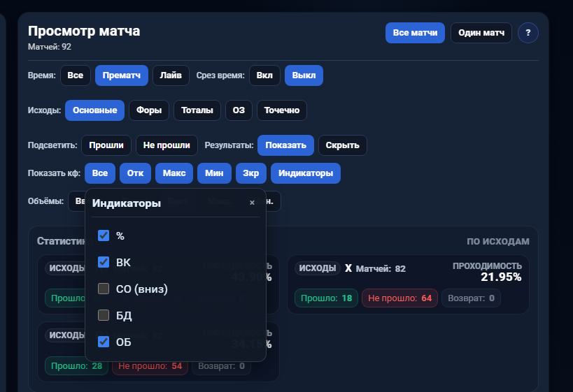
Task: Uncheck the ОБ indicator checkbox
Action: pos(104,342)
